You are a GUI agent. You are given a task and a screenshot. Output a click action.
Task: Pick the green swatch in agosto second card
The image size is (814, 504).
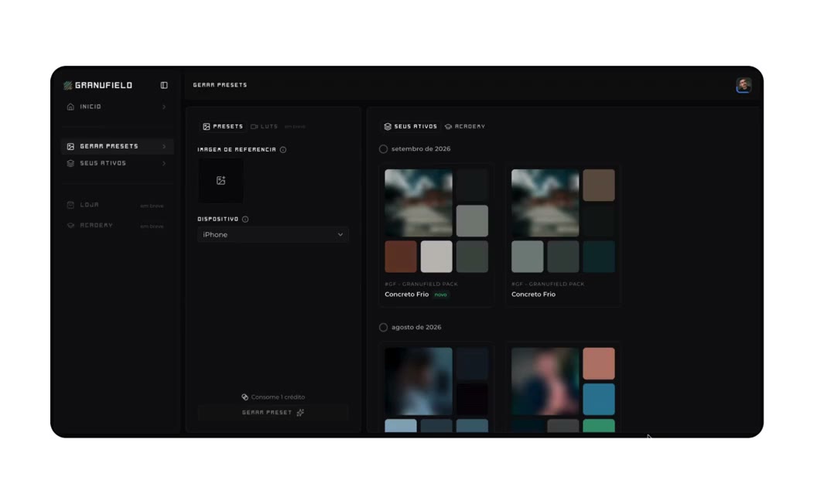(599, 426)
